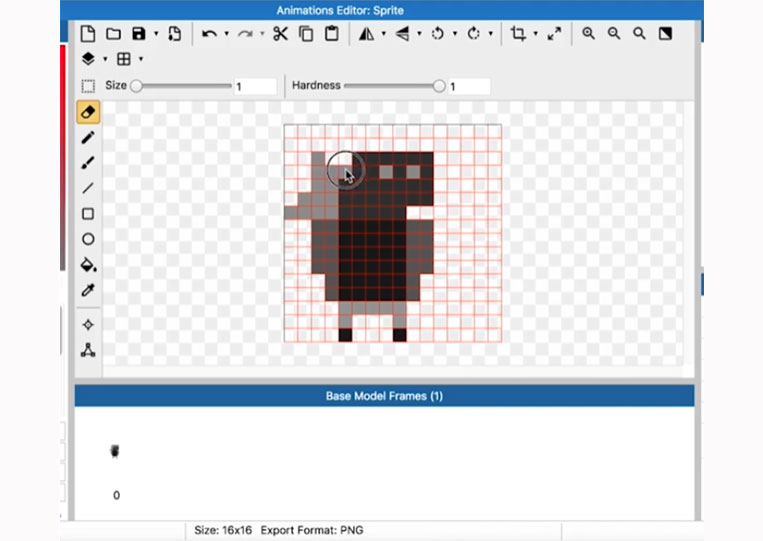Viewport: 763px width, 541px height.
Task: Click the reload file icon
Action: [174, 34]
